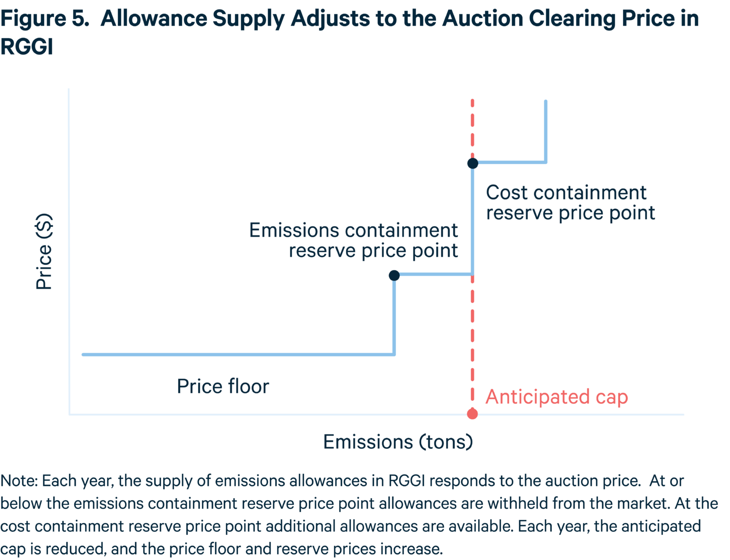The image size is (730, 560).
Task: Click the "Emissions (tons)" horizontal axis label
Action: pyautogui.click(x=398, y=442)
